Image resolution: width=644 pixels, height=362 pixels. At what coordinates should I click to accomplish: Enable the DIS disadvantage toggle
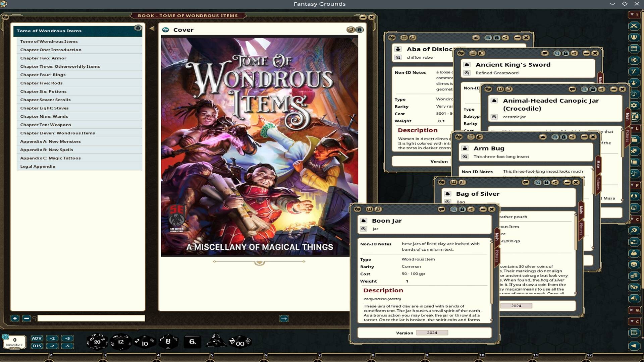37,346
